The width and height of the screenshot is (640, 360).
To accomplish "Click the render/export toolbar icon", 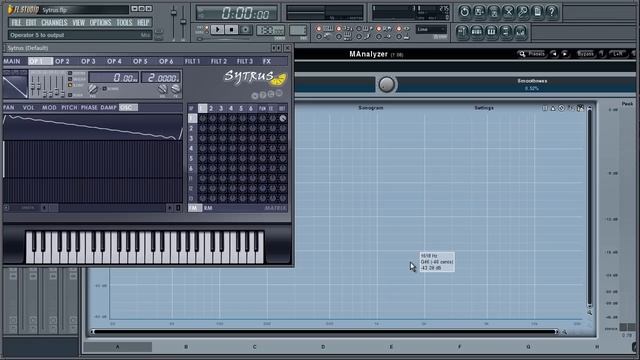I will pos(494,12).
